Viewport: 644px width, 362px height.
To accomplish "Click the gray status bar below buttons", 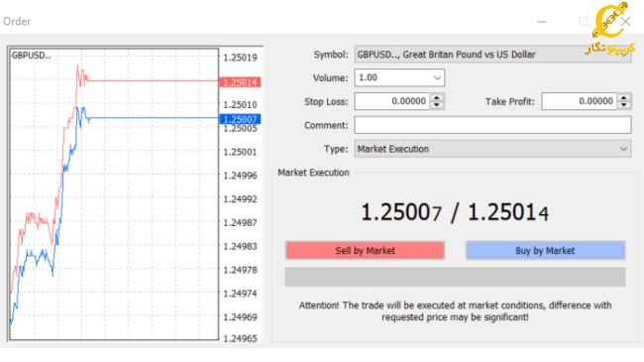I will pos(455,277).
